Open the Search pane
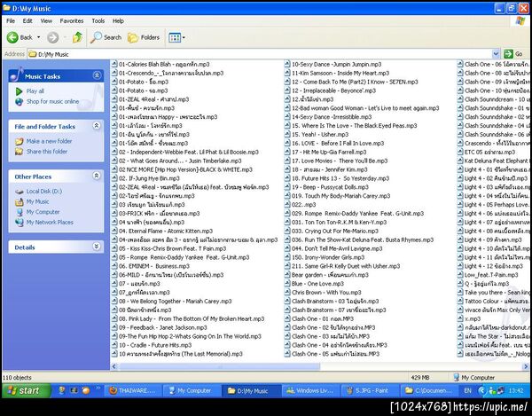 106,37
